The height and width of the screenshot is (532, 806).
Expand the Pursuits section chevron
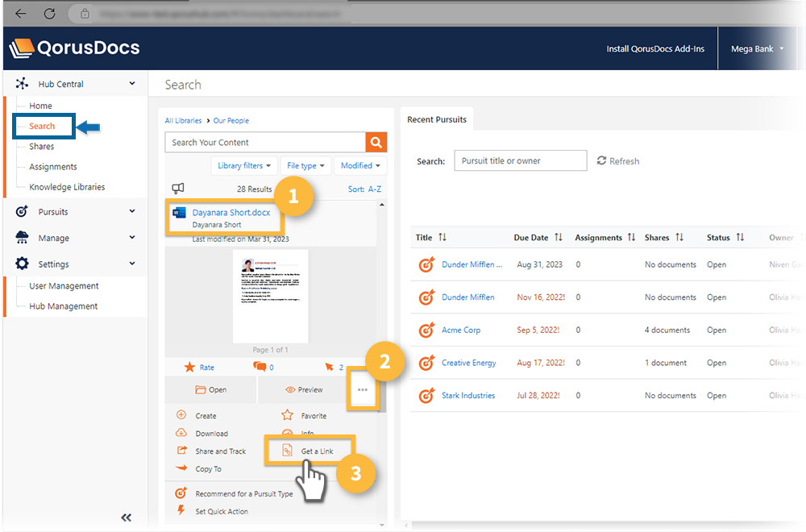132,210
